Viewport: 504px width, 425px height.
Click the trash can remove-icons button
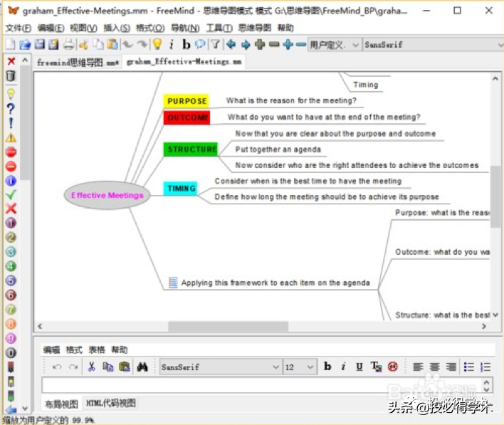11,75
